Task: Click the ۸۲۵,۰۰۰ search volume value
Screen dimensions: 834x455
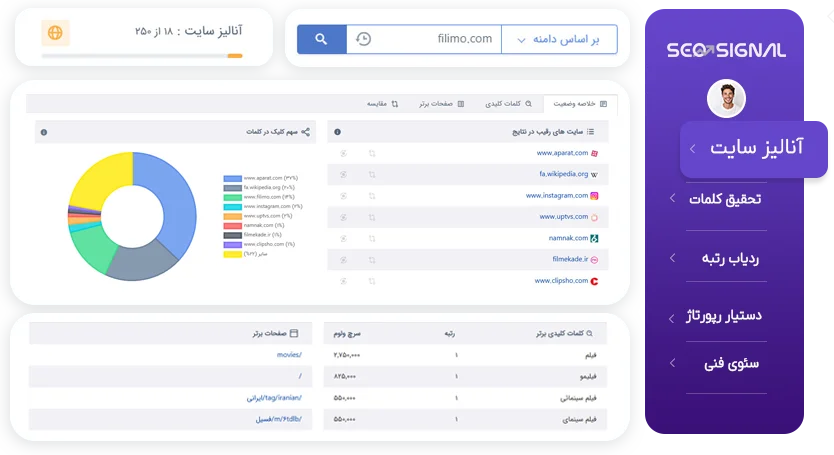Action: coord(345,376)
